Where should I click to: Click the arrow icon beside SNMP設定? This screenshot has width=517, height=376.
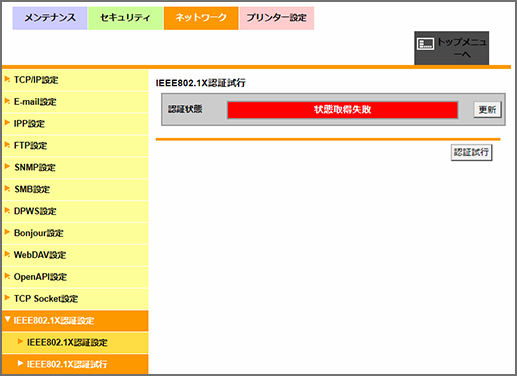(x=7, y=166)
